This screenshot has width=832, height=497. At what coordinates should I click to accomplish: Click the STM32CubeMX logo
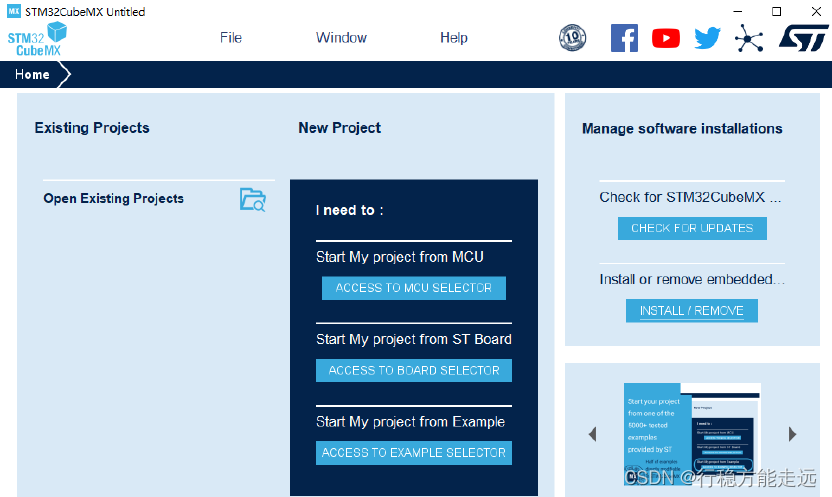[x=37, y=39]
